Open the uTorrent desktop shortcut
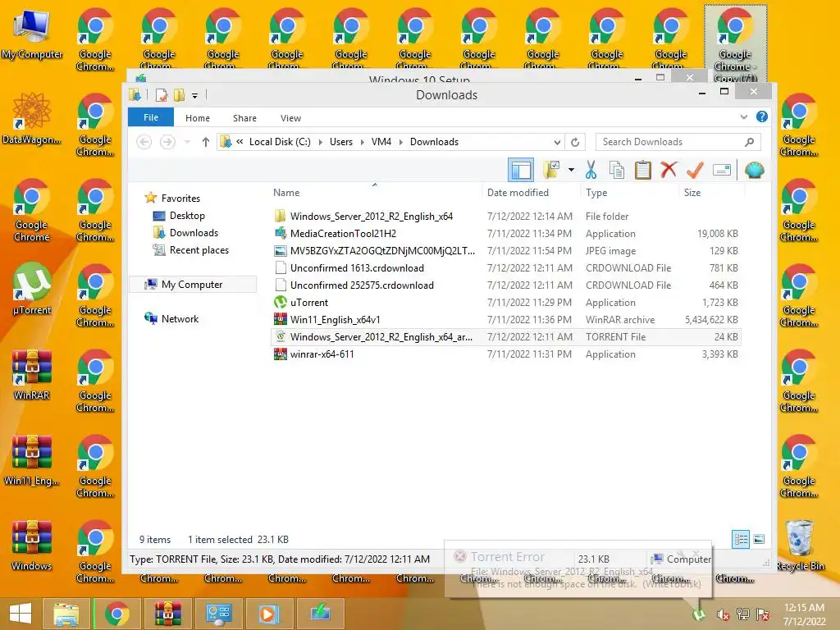The image size is (840, 630). (x=32, y=288)
